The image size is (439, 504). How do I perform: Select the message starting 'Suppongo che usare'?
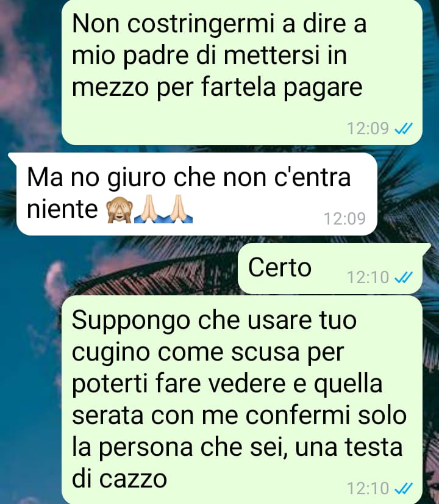[242, 400]
